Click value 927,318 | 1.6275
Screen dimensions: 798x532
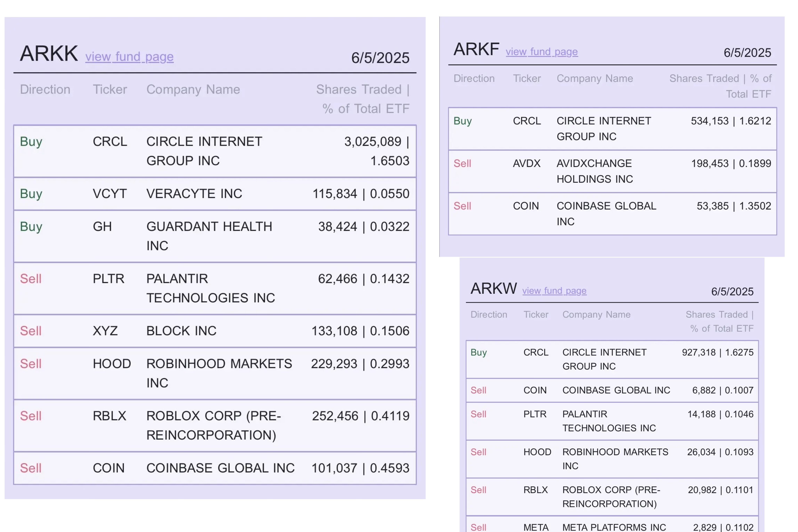[x=718, y=353]
